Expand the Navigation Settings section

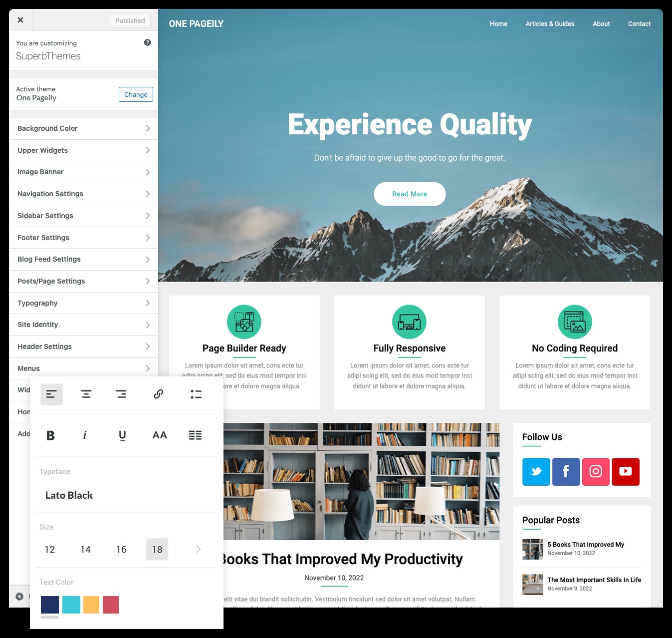83,194
